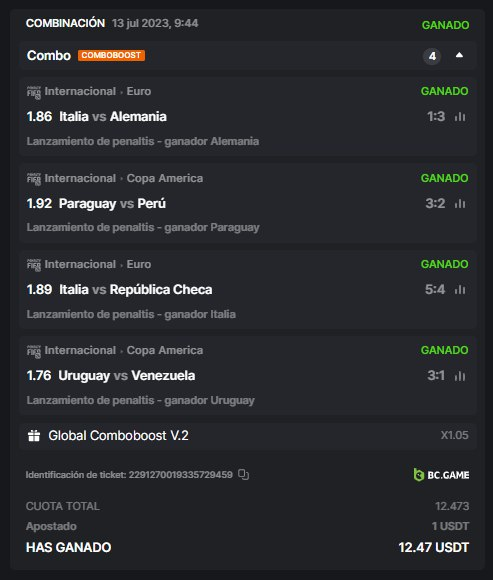The width and height of the screenshot is (493, 580).
Task: Click the X1.05 boost multiplier
Action: pos(455,435)
